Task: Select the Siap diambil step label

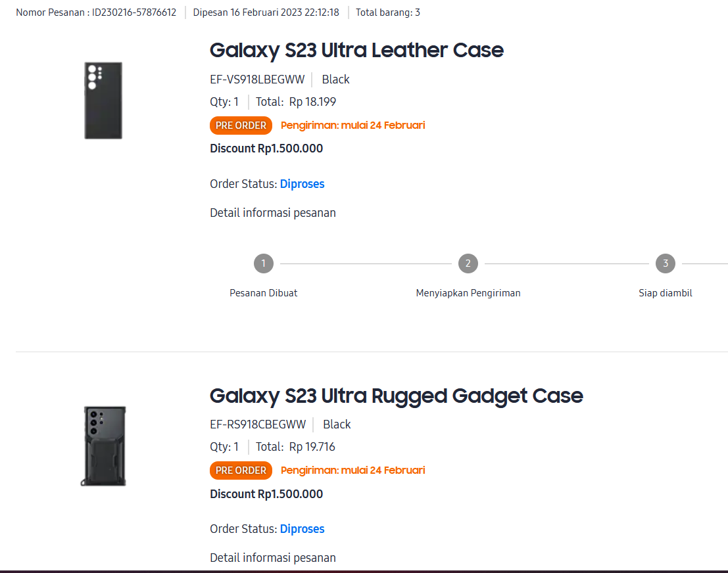Action: pos(665,293)
